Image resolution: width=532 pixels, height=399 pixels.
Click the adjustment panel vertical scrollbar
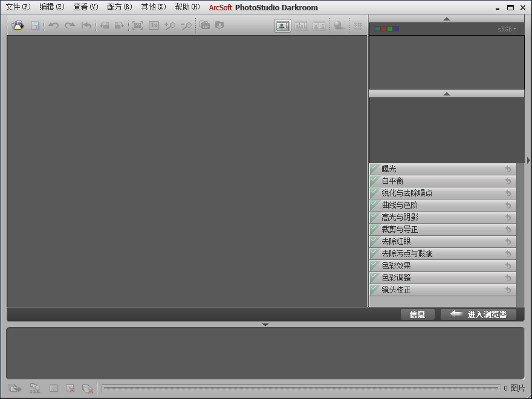click(x=521, y=235)
